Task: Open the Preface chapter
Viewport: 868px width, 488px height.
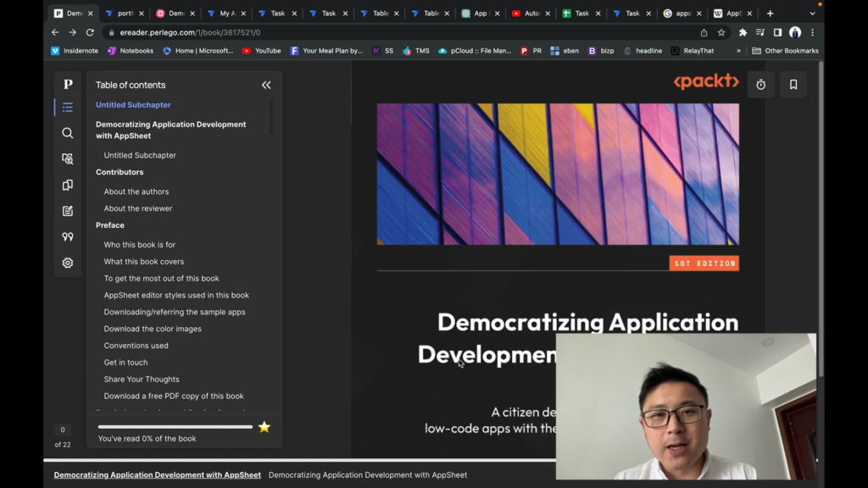Action: (110, 225)
